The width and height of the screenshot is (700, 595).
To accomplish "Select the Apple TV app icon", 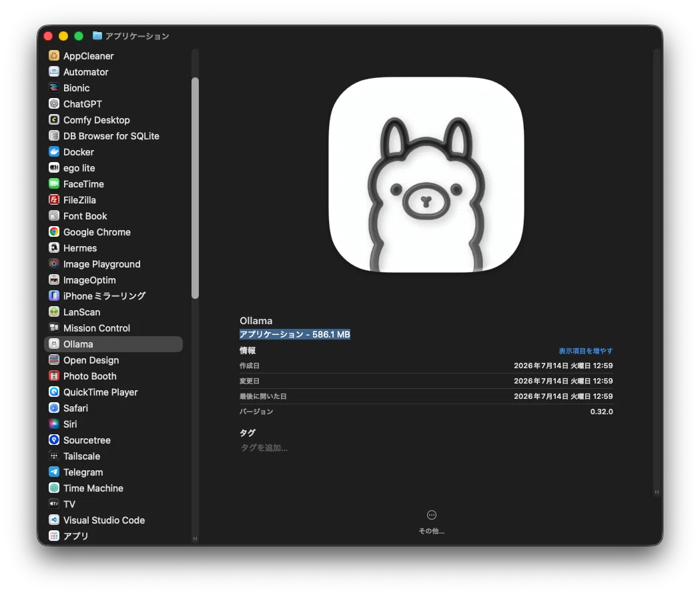I will (x=54, y=504).
